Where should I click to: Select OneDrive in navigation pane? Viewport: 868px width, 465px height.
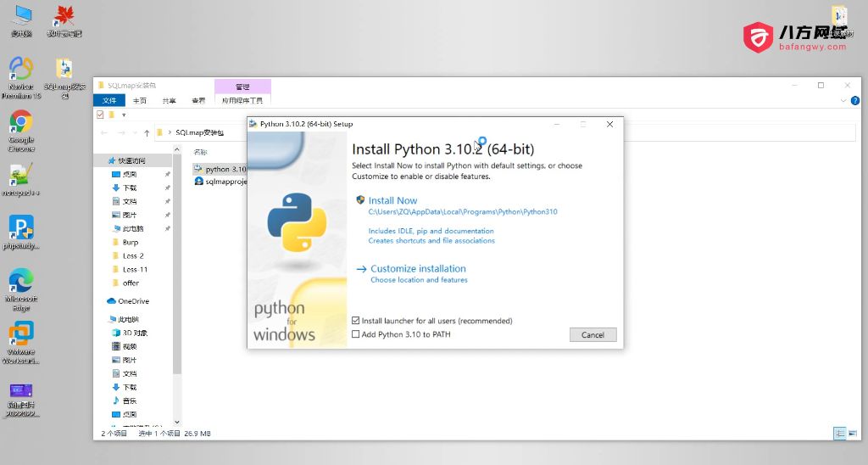point(128,301)
